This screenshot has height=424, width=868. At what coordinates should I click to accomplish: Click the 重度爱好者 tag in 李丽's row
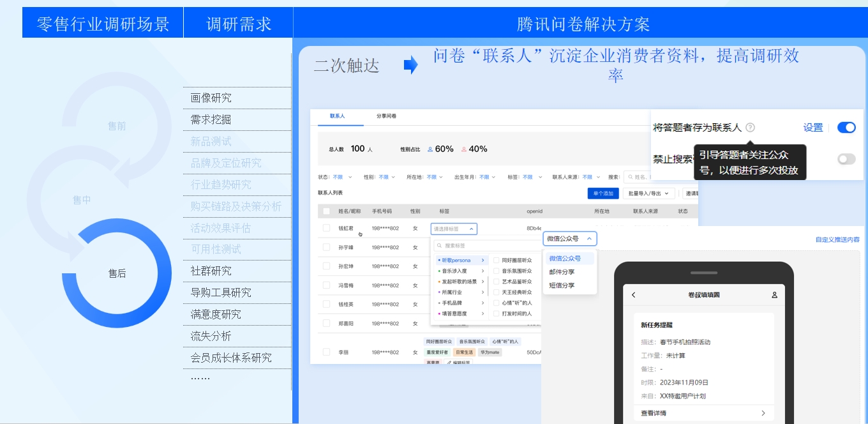coord(437,352)
